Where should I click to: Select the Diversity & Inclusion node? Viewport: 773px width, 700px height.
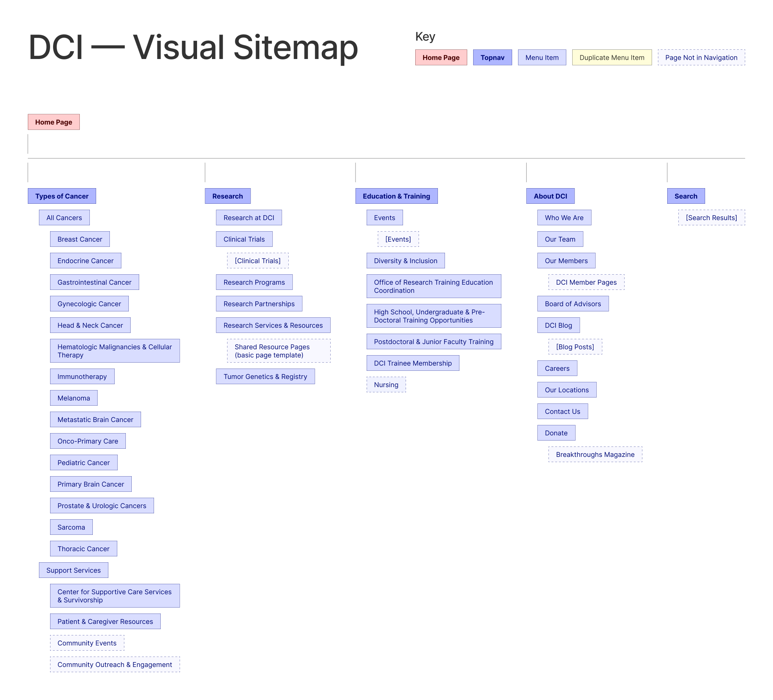point(406,261)
